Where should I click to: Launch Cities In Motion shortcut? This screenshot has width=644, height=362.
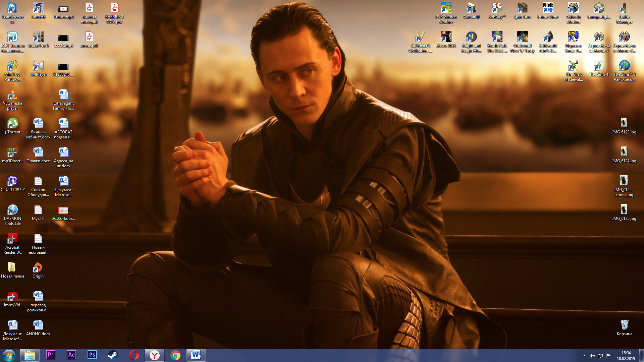[573, 13]
